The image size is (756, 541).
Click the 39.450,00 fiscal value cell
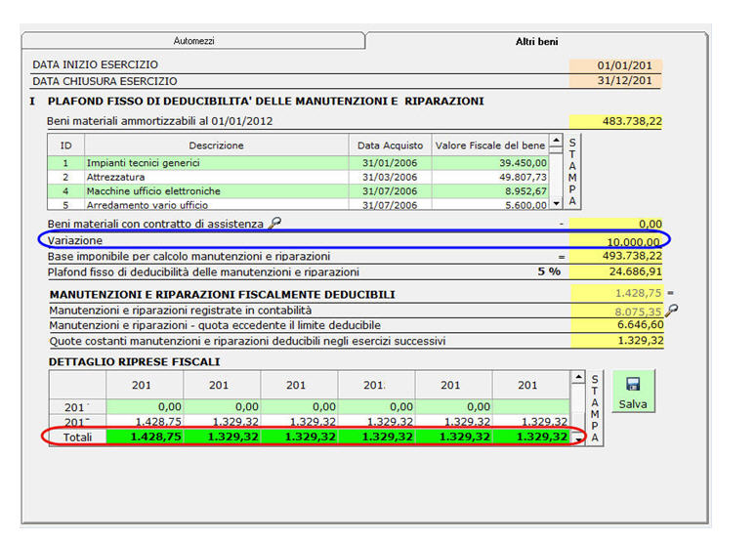490,163
